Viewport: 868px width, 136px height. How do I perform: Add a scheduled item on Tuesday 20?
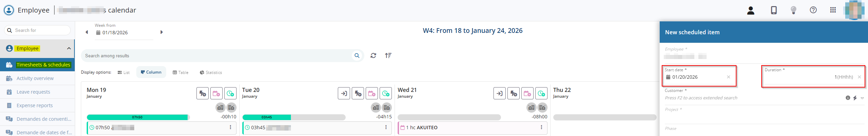coord(372,93)
